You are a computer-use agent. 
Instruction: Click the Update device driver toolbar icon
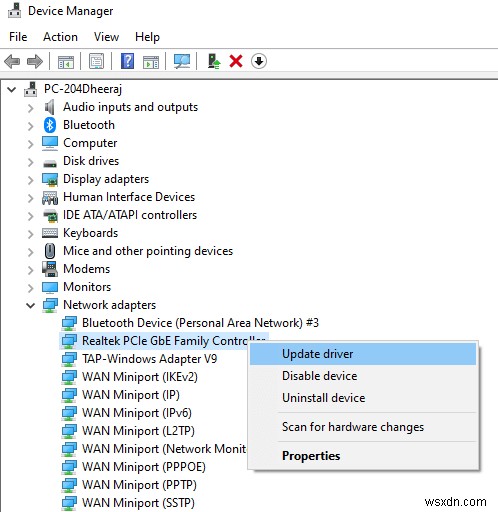[214, 61]
